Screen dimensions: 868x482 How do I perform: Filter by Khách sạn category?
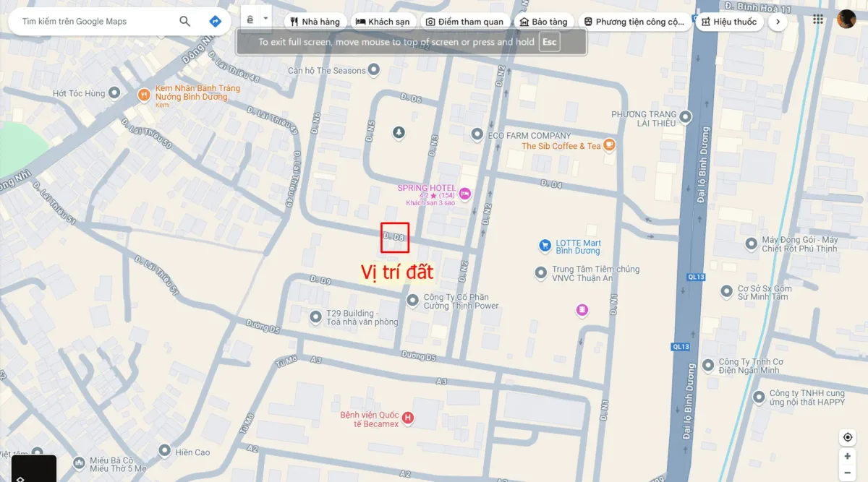click(x=383, y=22)
